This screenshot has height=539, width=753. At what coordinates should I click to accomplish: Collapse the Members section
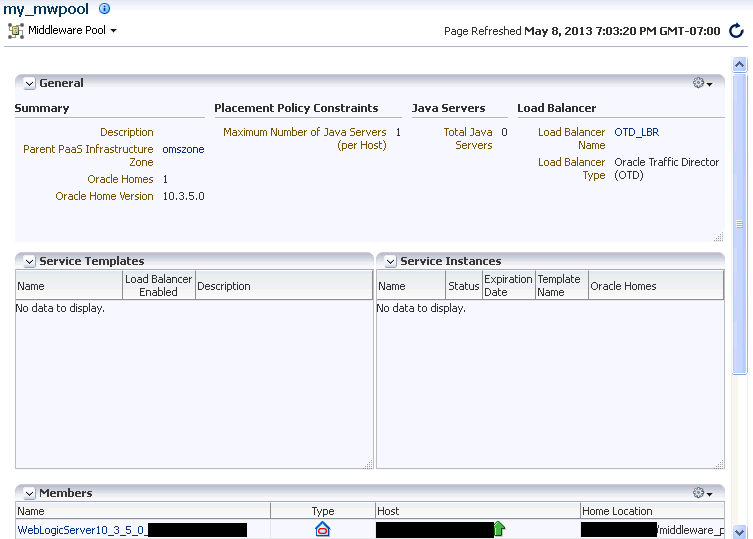29,493
